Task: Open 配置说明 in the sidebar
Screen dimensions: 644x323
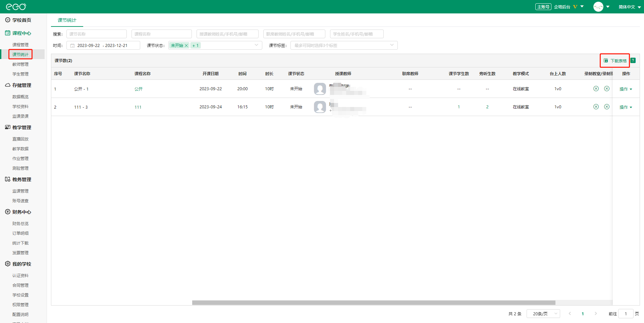Action: [20, 314]
